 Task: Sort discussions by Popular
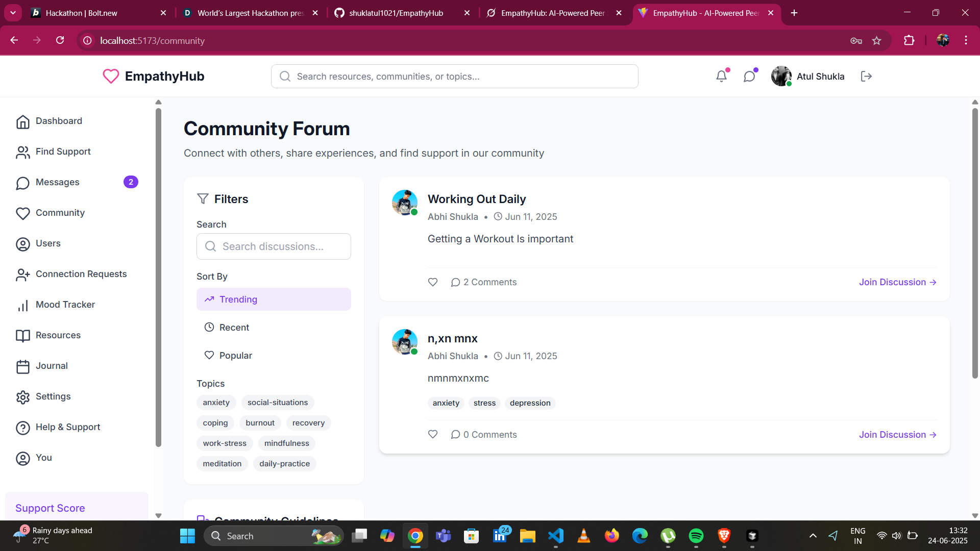click(x=235, y=356)
